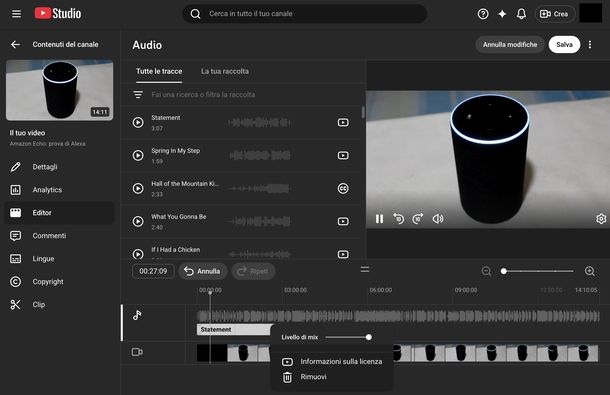Click the Livello di mix slider handle
Screen dimensions: 610x395
click(x=368, y=337)
